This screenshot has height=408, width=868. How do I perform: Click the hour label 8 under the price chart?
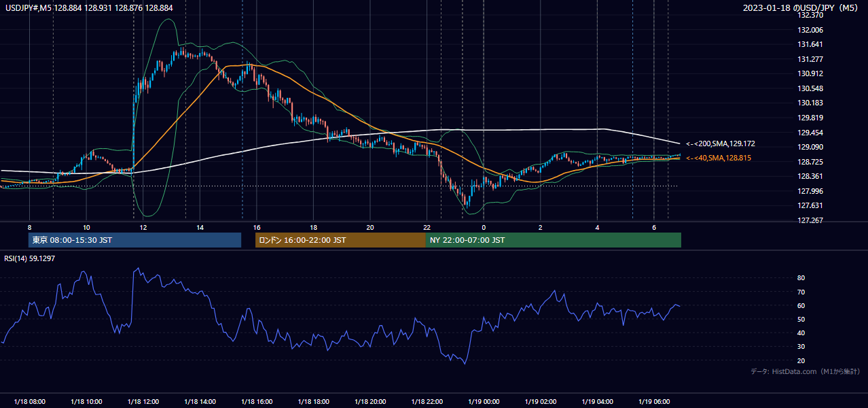pos(29,227)
